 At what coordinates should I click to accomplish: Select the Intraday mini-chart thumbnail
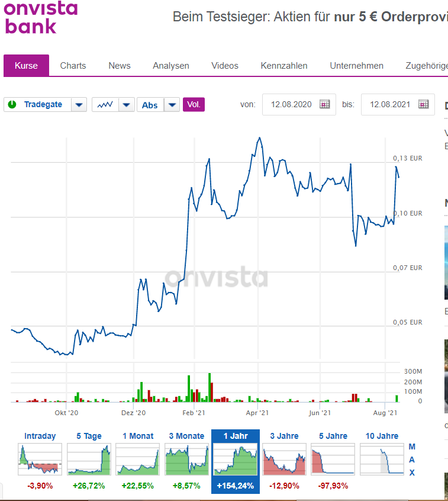pyautogui.click(x=40, y=459)
